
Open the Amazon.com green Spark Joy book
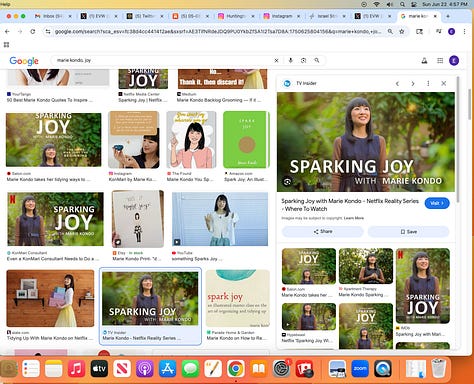click(246, 139)
